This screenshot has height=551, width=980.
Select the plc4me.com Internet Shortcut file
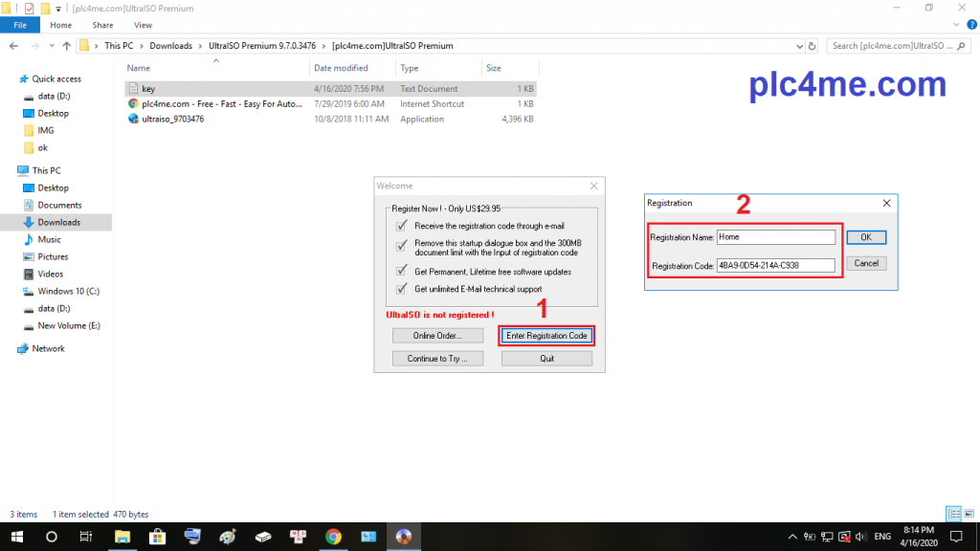(330, 103)
